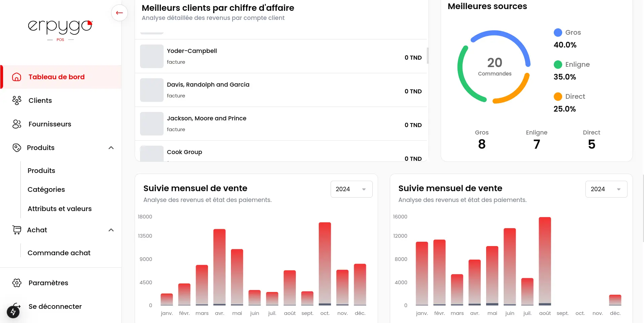Click the Paramètres gear icon
The image size is (644, 323).
coord(16,283)
